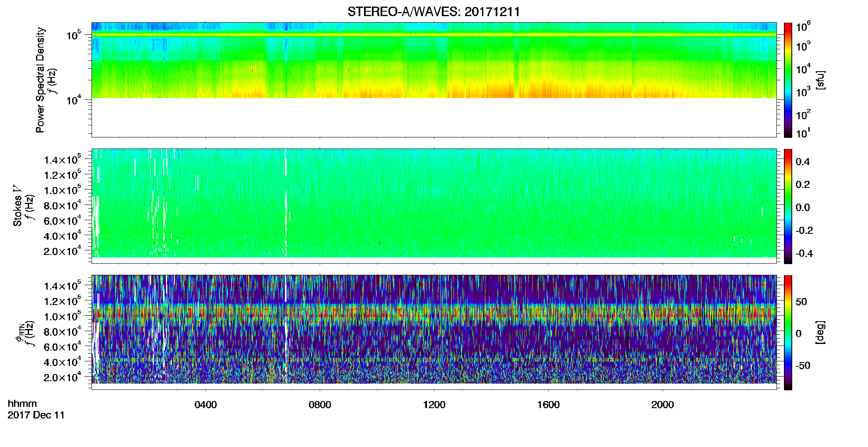
Task: Click the phi RTN degrees color bar
Action: point(788,332)
